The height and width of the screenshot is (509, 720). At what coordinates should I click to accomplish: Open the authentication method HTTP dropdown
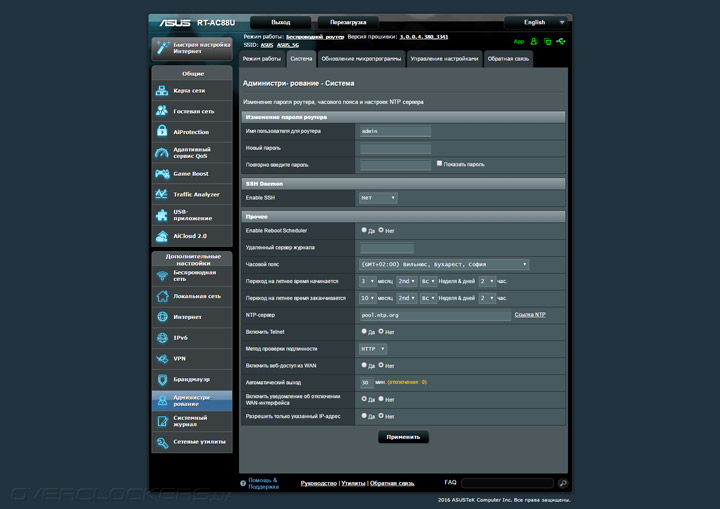pos(373,349)
